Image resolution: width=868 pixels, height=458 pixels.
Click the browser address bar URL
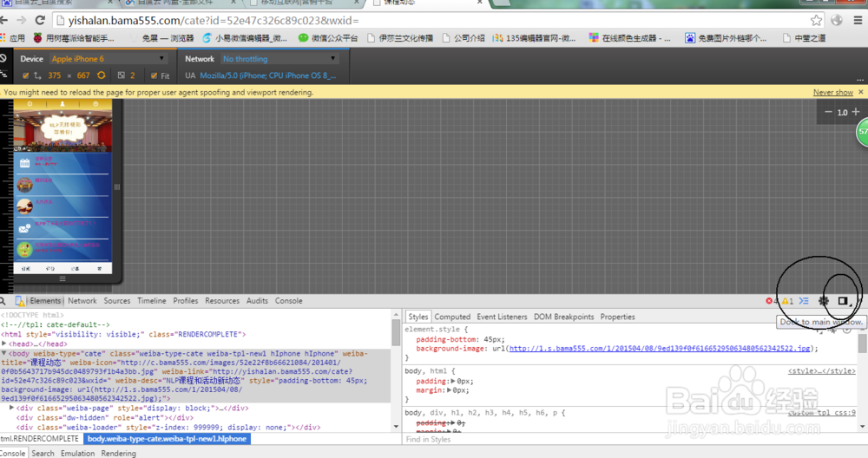(214, 21)
